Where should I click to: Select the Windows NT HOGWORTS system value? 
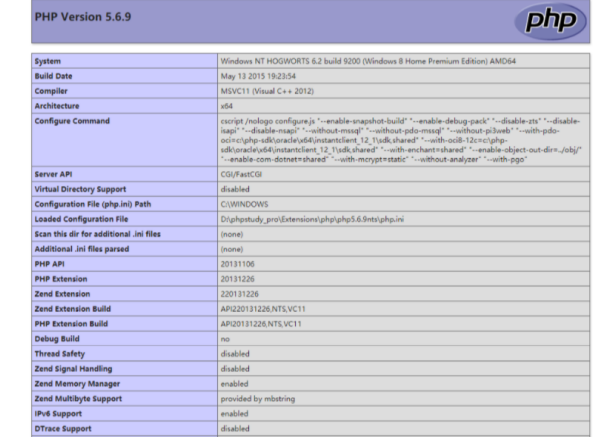tap(368, 61)
